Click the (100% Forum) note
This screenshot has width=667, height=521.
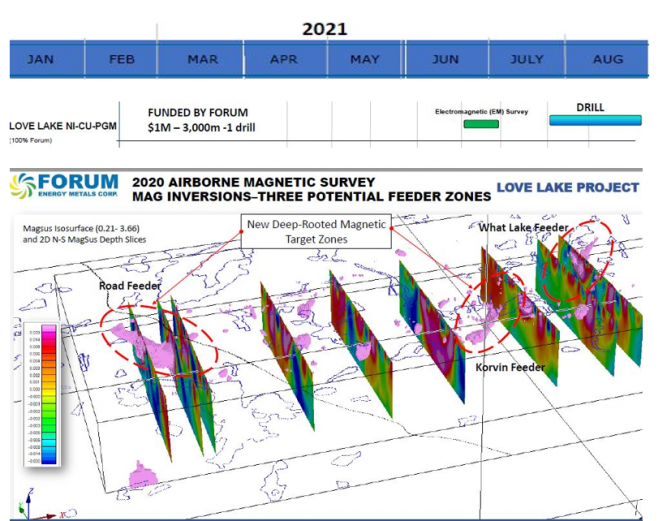tap(31, 140)
